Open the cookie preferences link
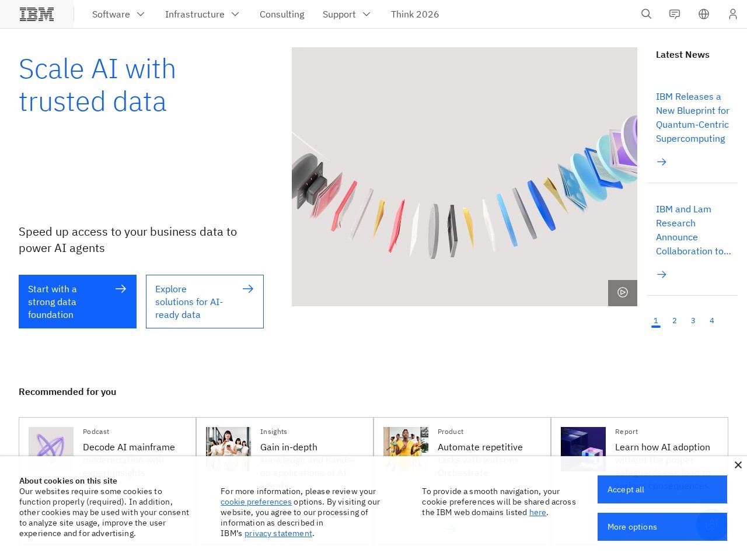 coord(256,502)
